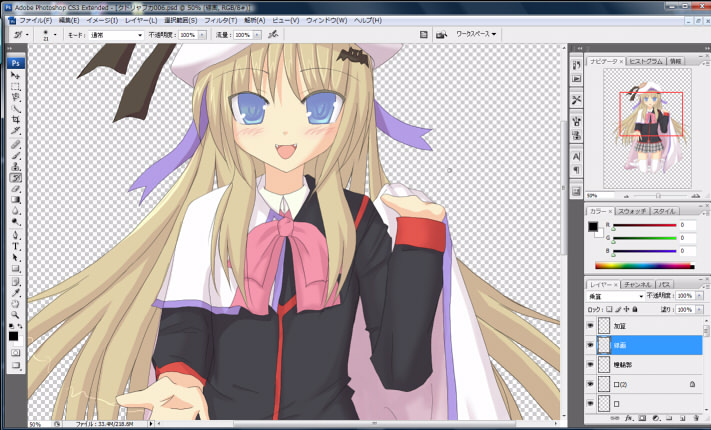Click the new adjustment layer button
This screenshot has height=430, width=711.
pyautogui.click(x=656, y=417)
